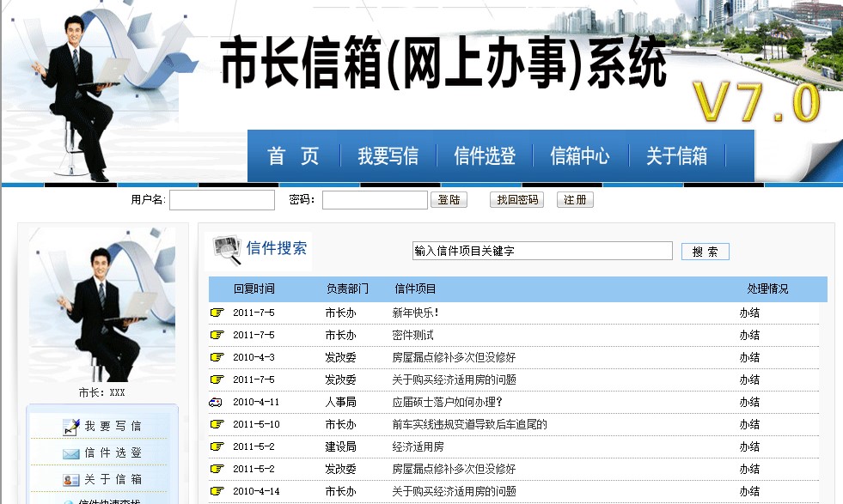843x504 pixels.
Task: Click 办结 status in 经济适用房 建设局 row
Action: pos(749,446)
